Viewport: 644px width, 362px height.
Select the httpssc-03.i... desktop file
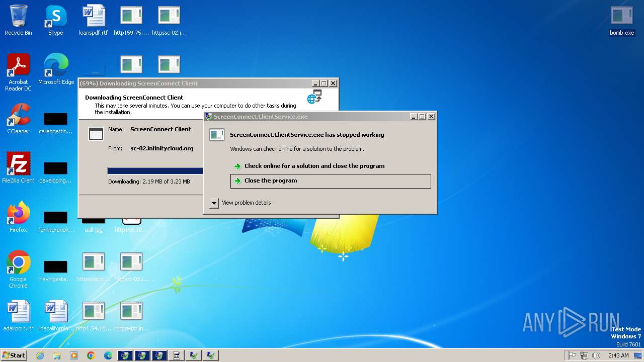(x=131, y=266)
